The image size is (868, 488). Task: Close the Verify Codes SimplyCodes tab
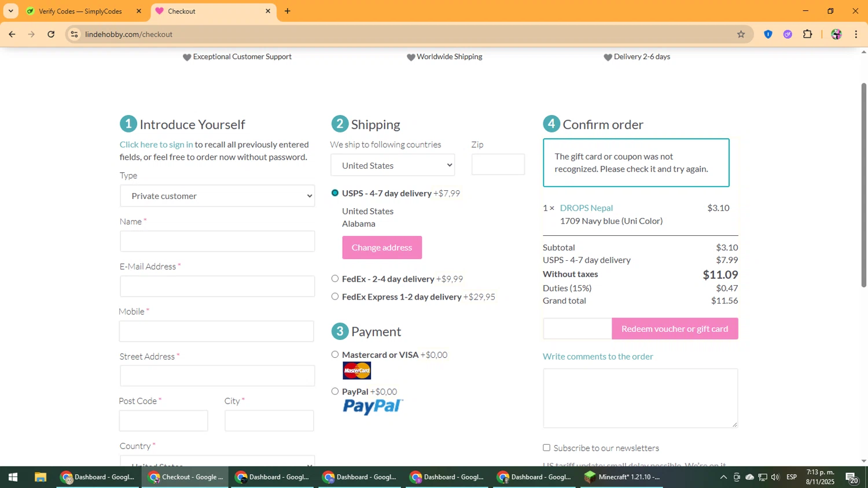click(x=139, y=11)
